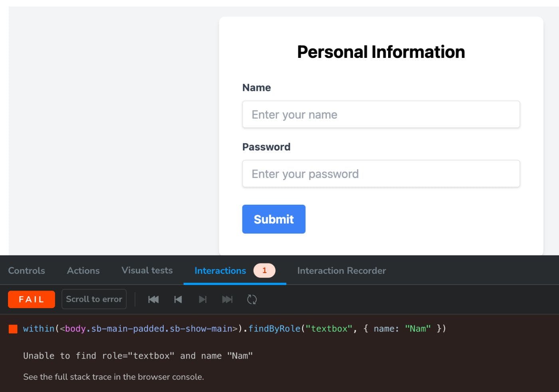Open the Interaction Recorder tab
This screenshot has width=559, height=392.
pos(341,271)
